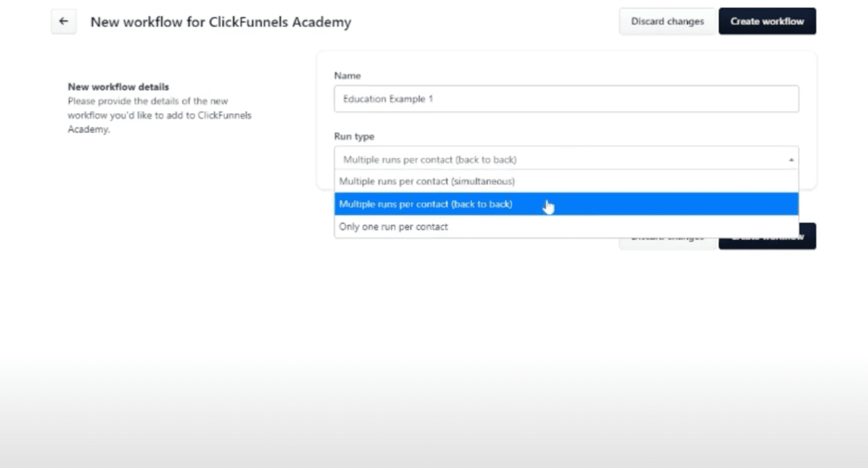868x468 pixels.
Task: Select the text "Education Example 1"
Action: pyautogui.click(x=388, y=99)
